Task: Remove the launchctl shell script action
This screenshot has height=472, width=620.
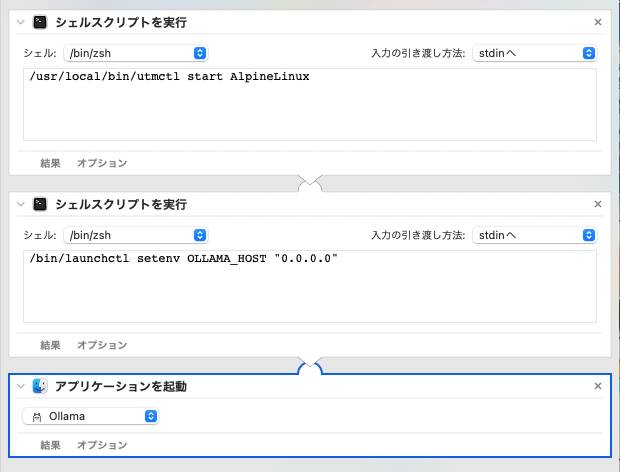Action: point(598,204)
